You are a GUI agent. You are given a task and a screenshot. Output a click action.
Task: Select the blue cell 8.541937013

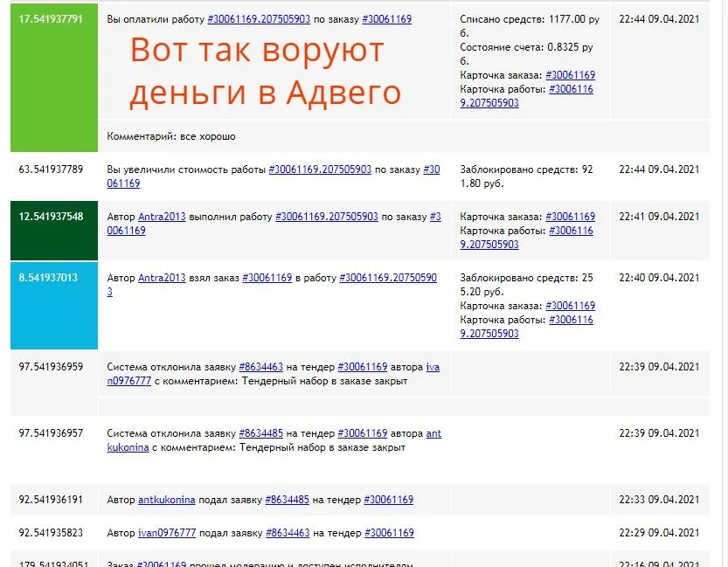coord(54,306)
